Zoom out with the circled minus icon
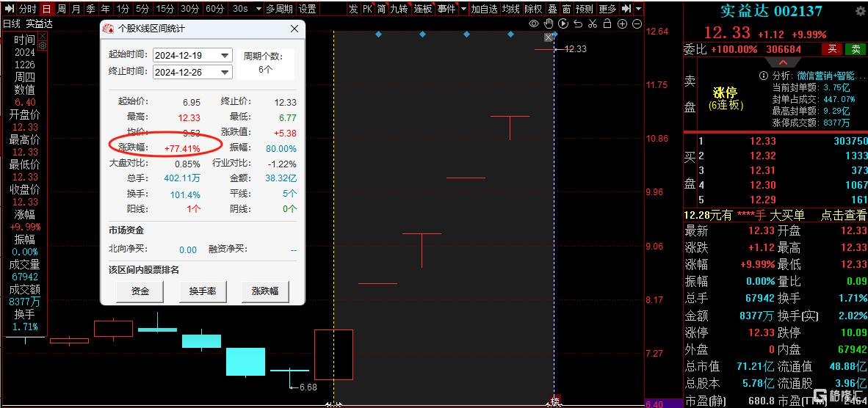Image resolution: width=868 pixels, height=408 pixels. (x=637, y=23)
